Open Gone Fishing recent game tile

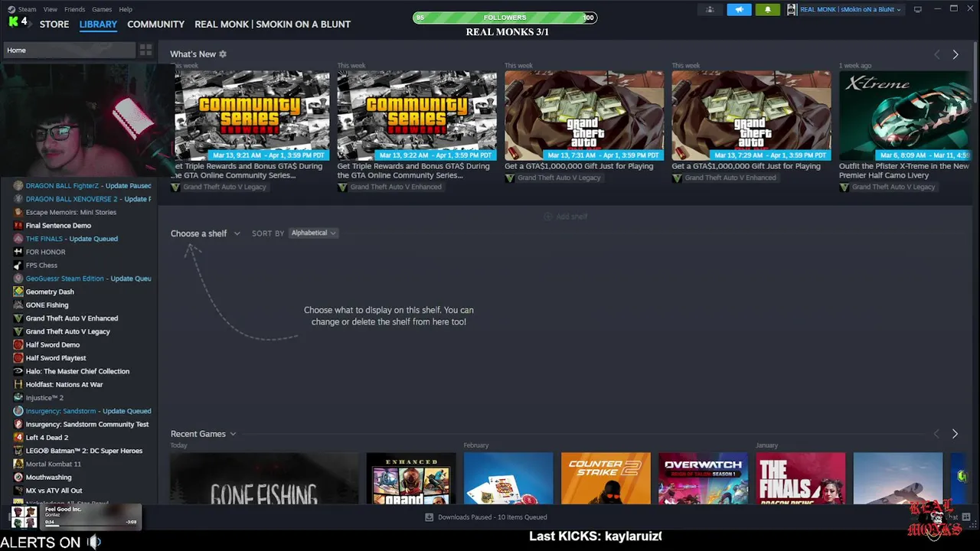point(264,478)
